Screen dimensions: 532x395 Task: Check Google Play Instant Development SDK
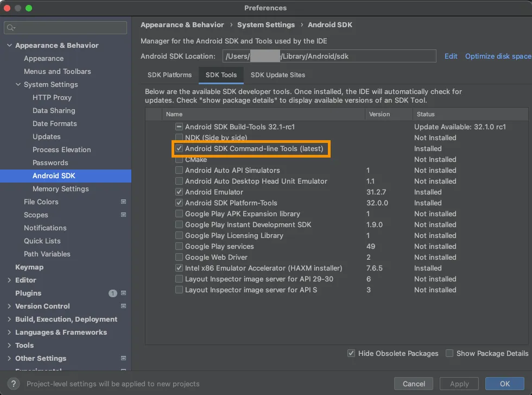click(179, 224)
